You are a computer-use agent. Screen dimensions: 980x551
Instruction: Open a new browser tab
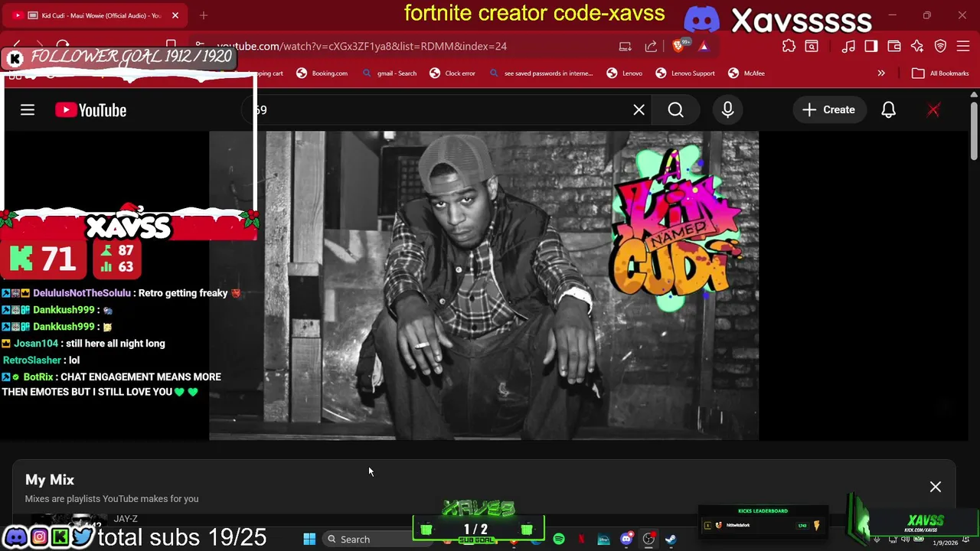(204, 15)
